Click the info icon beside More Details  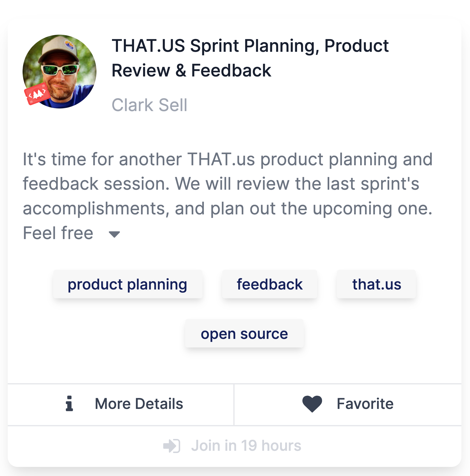pyautogui.click(x=69, y=404)
